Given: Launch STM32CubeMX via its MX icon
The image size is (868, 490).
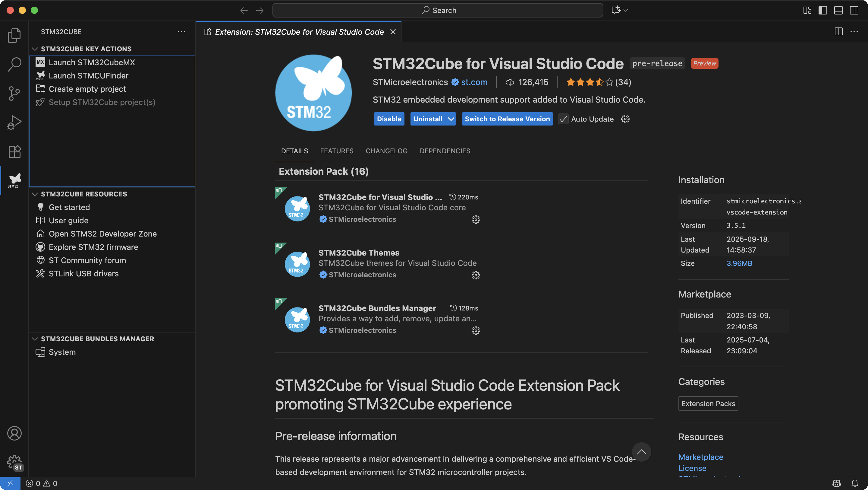Looking at the screenshot, I should pyautogui.click(x=40, y=62).
